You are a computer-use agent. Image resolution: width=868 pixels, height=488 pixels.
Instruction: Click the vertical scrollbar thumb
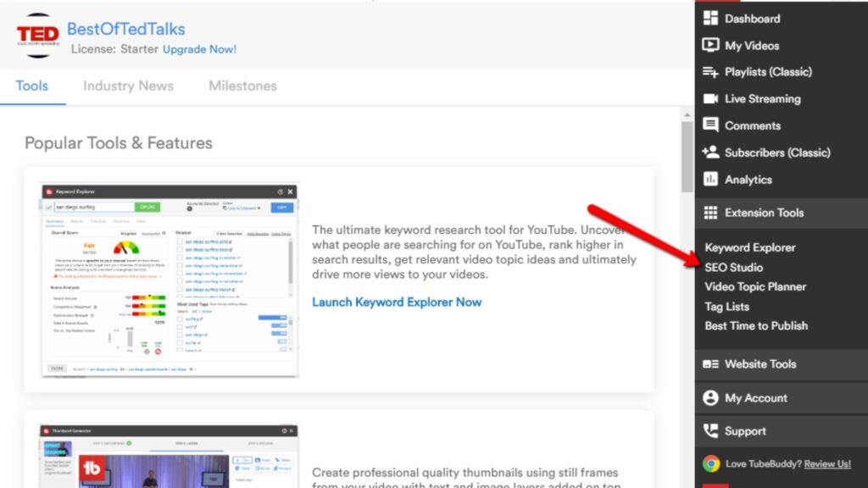687,157
